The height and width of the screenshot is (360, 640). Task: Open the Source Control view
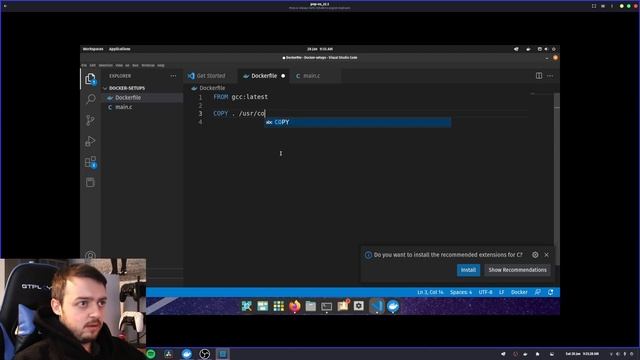tap(90, 120)
